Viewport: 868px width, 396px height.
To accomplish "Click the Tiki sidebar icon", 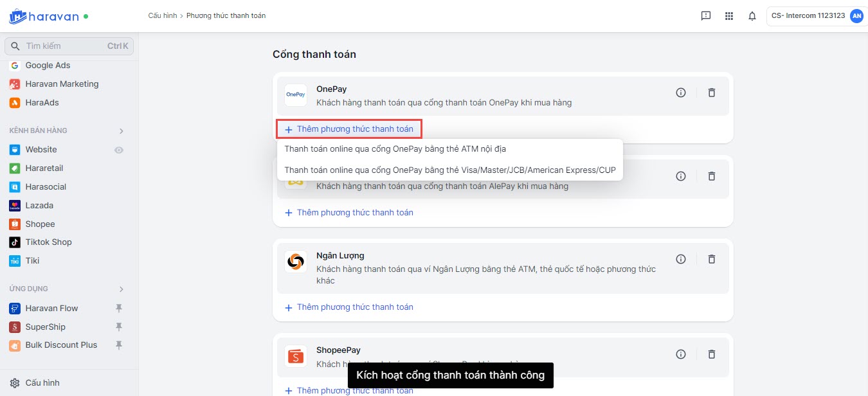I will (x=15, y=261).
